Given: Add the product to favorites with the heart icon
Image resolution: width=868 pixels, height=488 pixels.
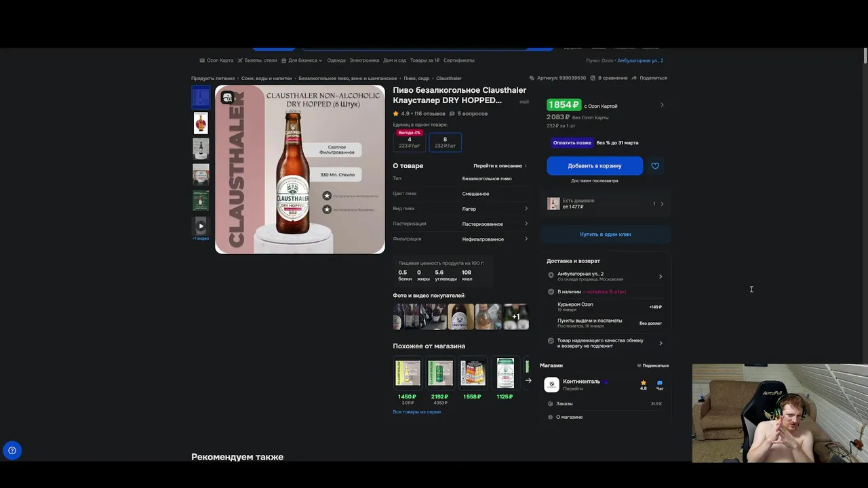Looking at the screenshot, I should [x=655, y=166].
